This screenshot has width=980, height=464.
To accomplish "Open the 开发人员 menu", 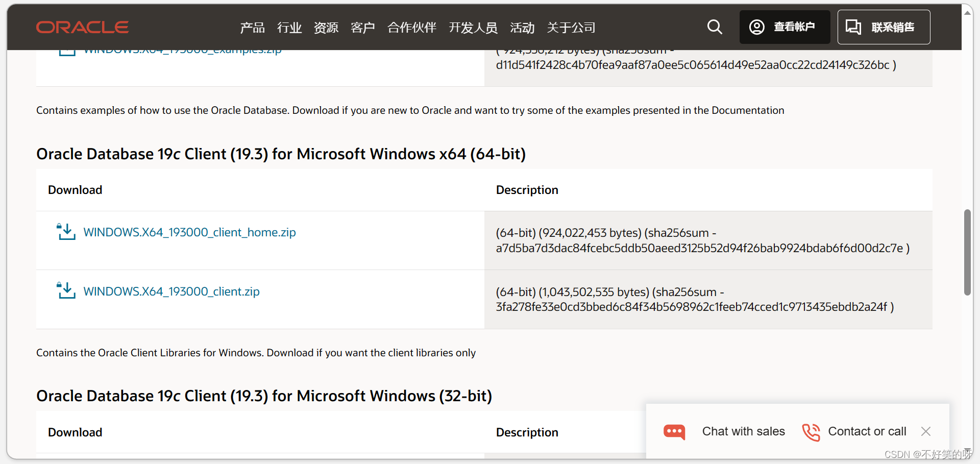I will pyautogui.click(x=473, y=28).
